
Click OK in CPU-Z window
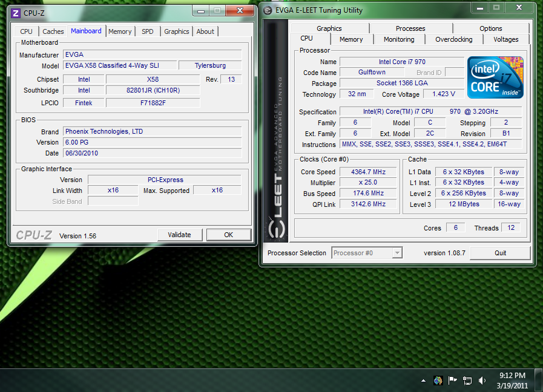pos(228,235)
